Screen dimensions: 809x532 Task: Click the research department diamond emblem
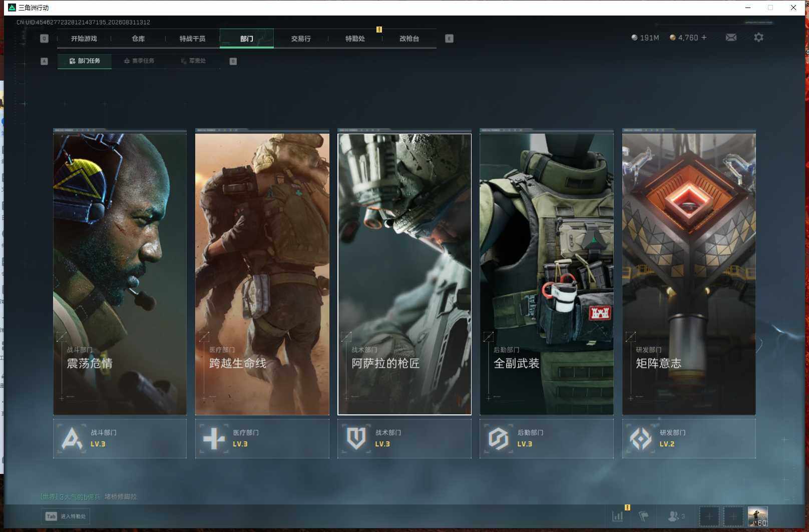click(641, 438)
